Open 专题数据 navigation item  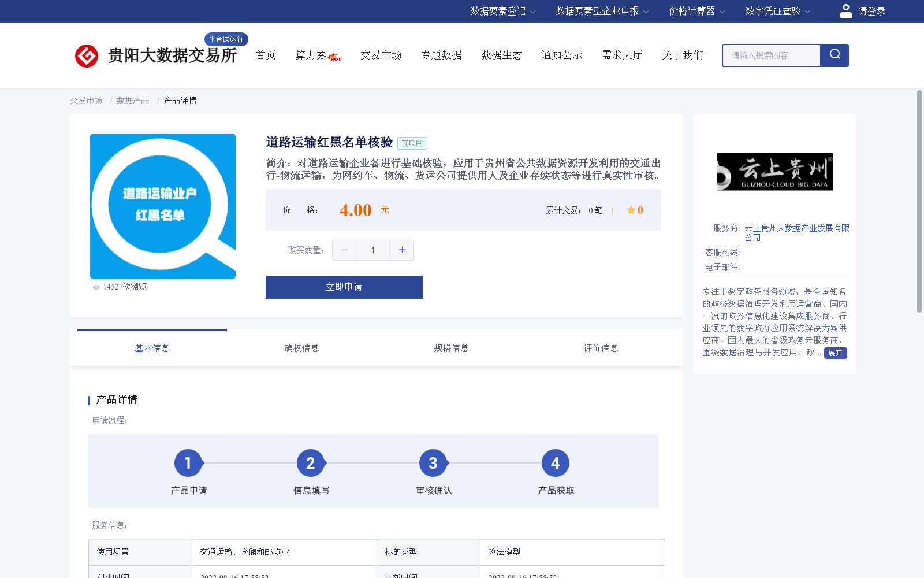click(x=441, y=55)
